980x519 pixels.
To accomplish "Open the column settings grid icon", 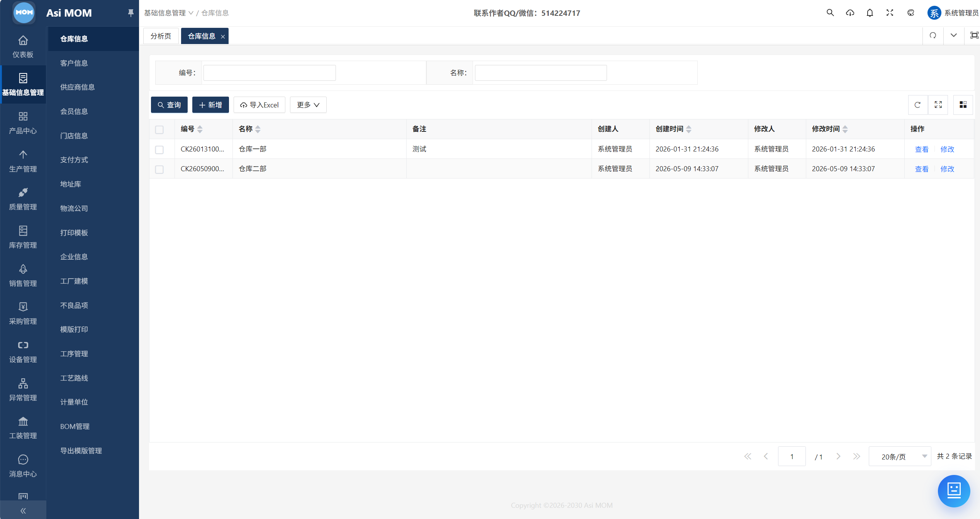I will (x=963, y=105).
